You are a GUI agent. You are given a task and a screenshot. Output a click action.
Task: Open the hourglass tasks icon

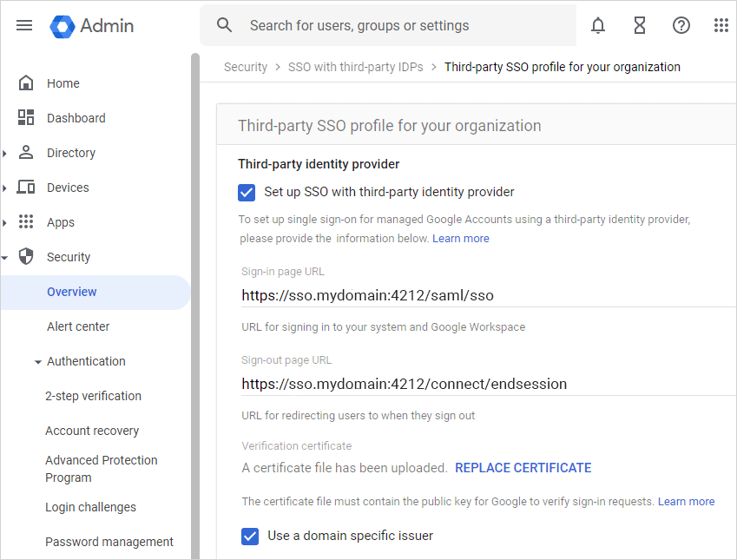(640, 25)
